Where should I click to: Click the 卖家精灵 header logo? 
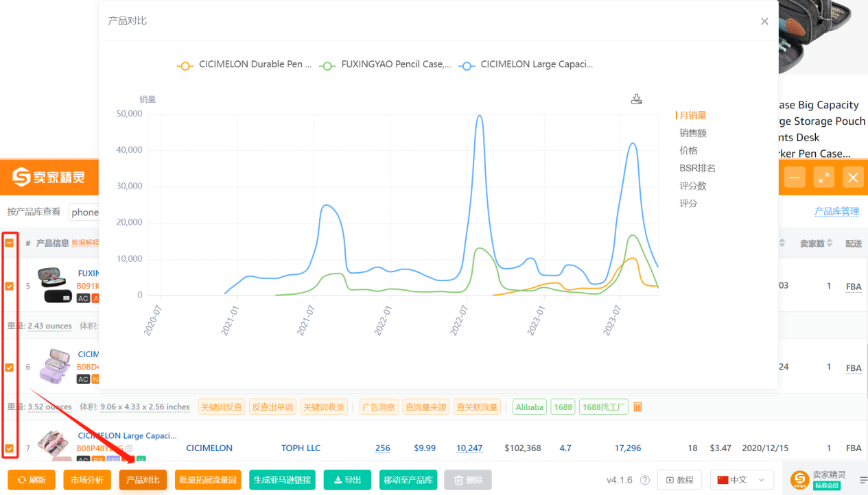coord(49,178)
